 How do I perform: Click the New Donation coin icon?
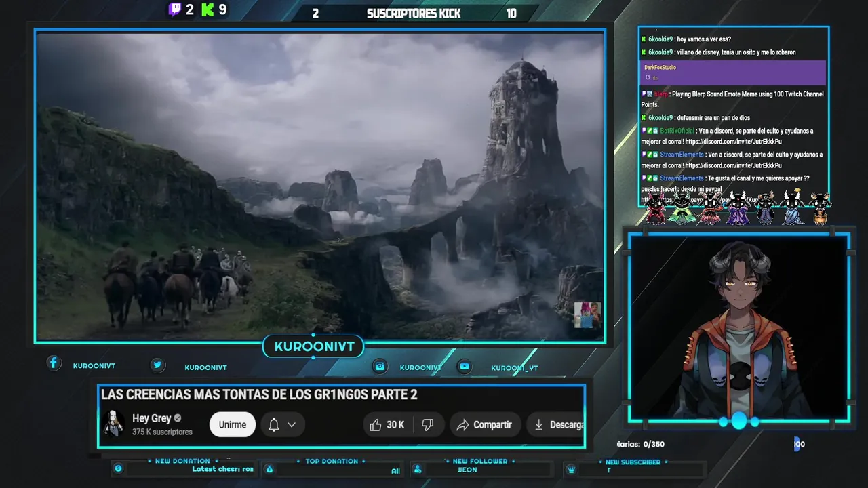pyautogui.click(x=119, y=469)
